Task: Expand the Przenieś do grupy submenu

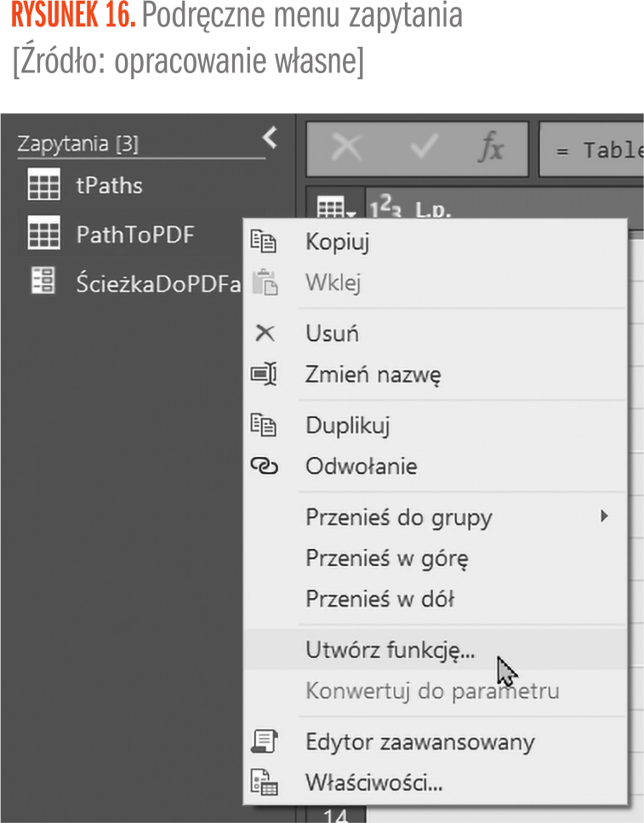Action: tap(604, 516)
